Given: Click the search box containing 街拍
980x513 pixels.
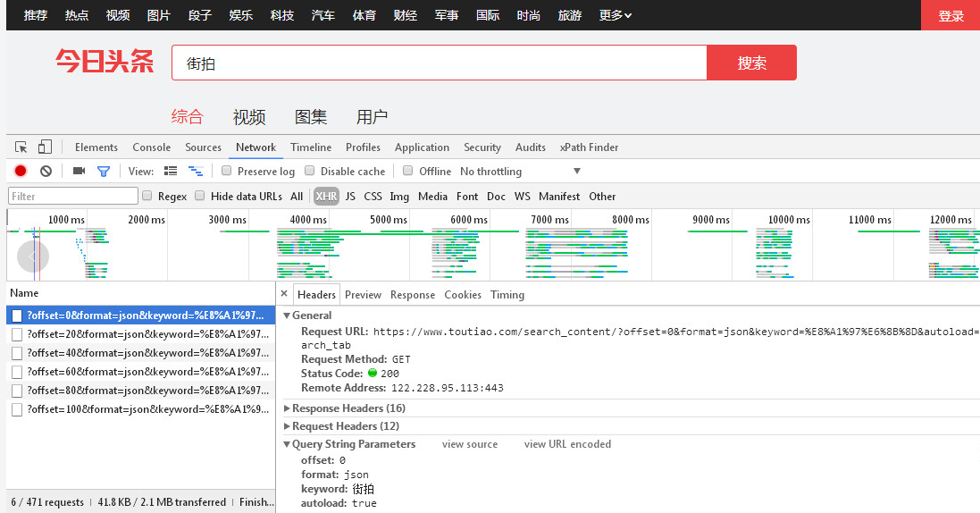Looking at the screenshot, I should pyautogui.click(x=440, y=63).
